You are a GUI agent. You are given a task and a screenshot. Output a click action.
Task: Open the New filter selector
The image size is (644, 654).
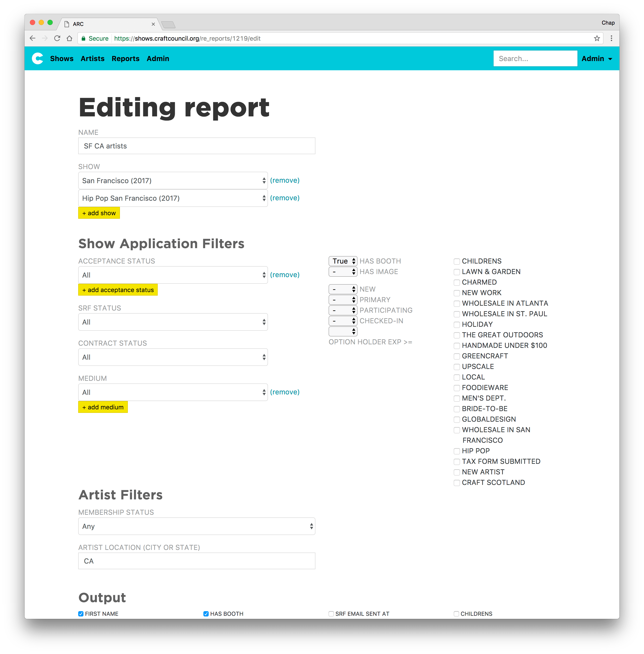pyautogui.click(x=343, y=289)
